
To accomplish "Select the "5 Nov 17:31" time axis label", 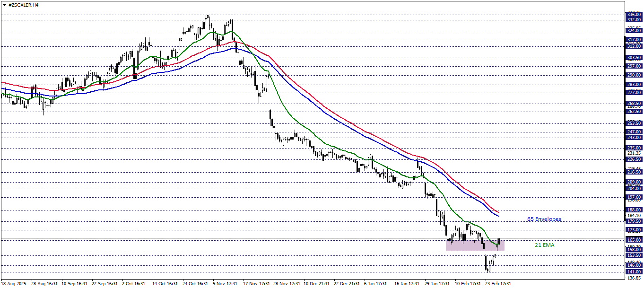I will (x=225, y=284).
